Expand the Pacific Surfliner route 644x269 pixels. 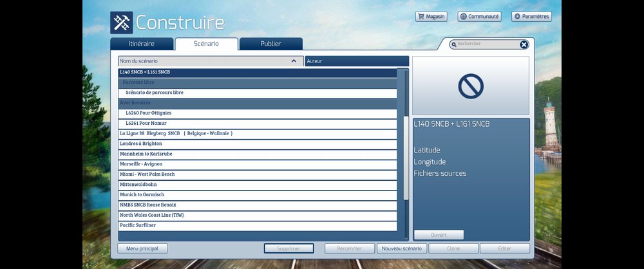(258, 225)
